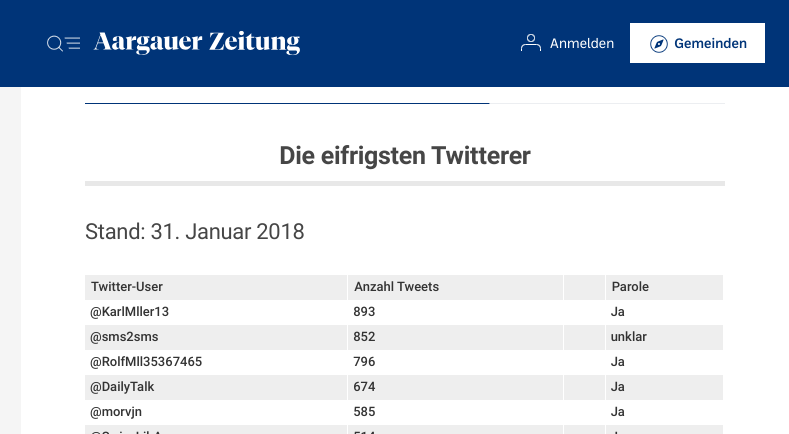Click the Parole column header
789x434 pixels.
point(630,287)
